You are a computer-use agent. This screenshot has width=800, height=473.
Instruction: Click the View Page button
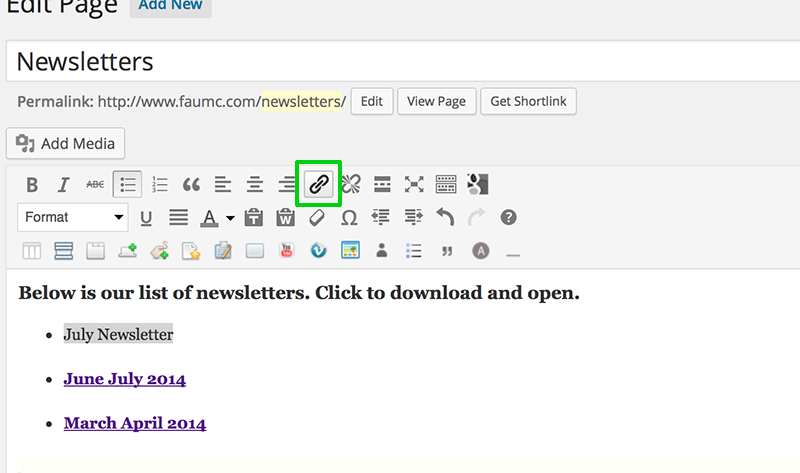point(436,102)
